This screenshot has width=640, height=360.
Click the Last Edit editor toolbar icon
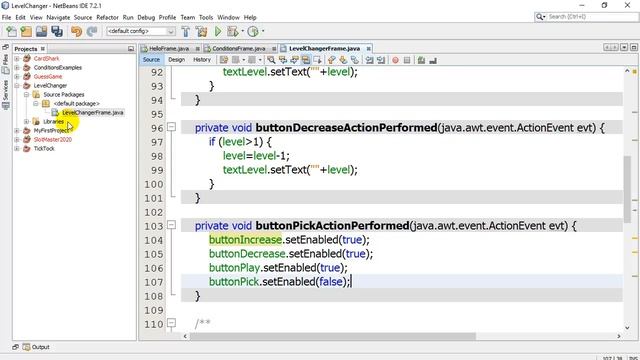coord(224,60)
